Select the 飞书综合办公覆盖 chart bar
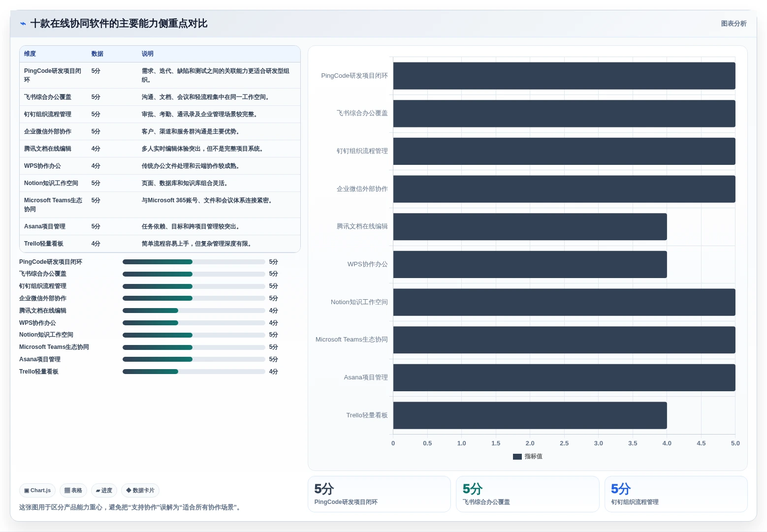 point(564,114)
